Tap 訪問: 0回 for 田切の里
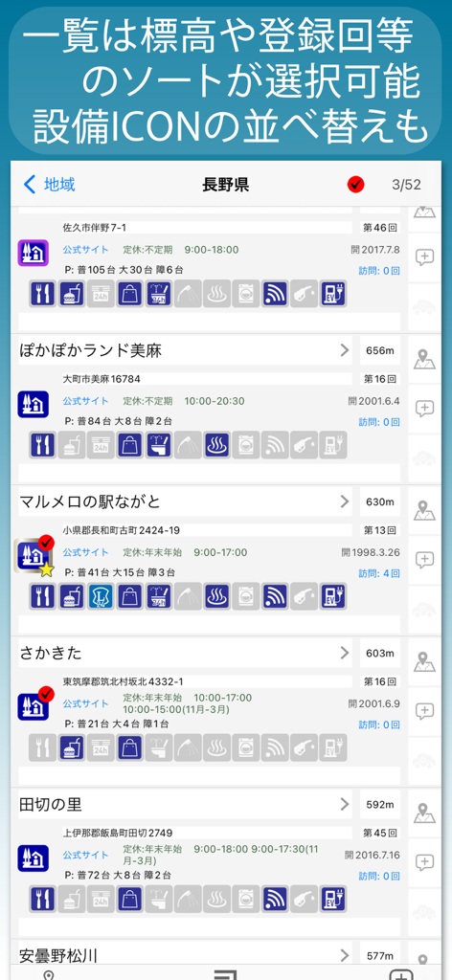Image resolution: width=452 pixels, height=980 pixels. (x=379, y=876)
